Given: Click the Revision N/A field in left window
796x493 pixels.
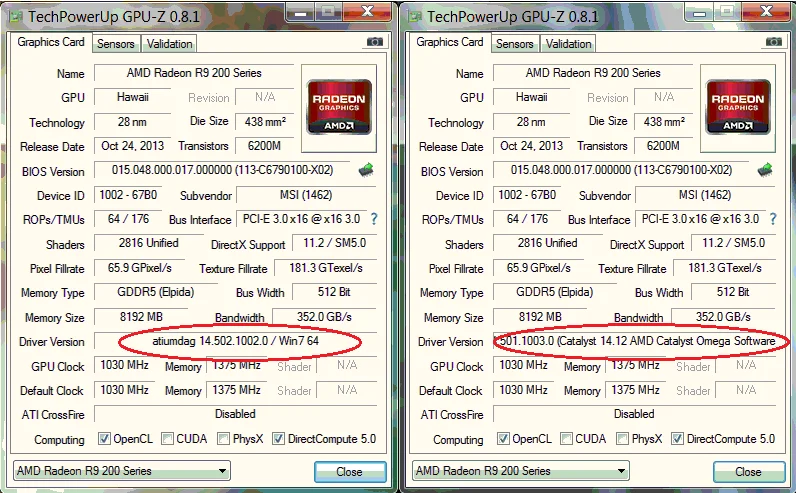Looking at the screenshot, I should [x=265, y=96].
